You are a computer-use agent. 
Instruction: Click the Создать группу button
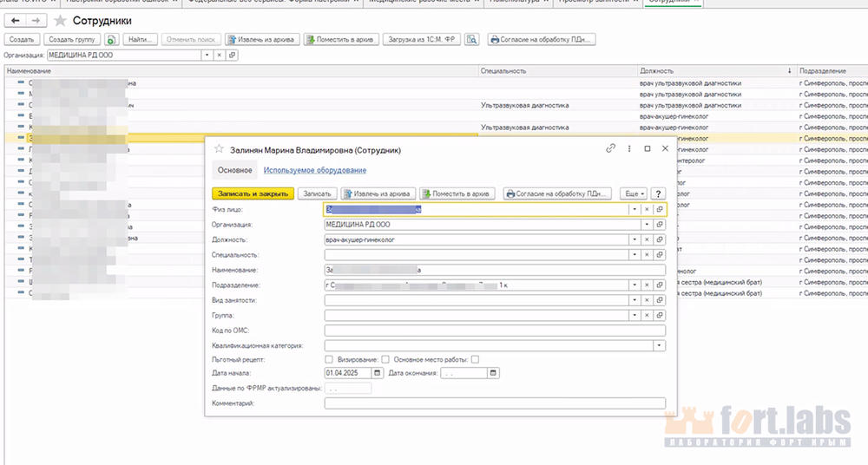pos(72,40)
